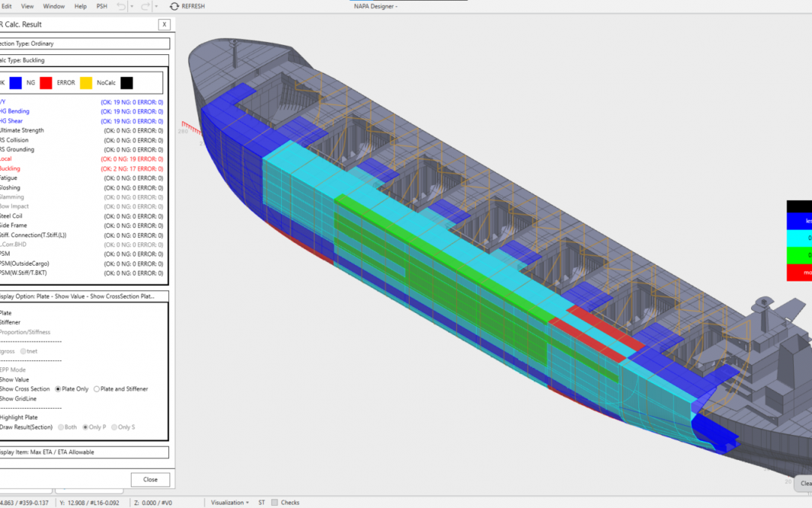Click the Undo arrow icon
This screenshot has width=812, height=508.
(x=121, y=6)
